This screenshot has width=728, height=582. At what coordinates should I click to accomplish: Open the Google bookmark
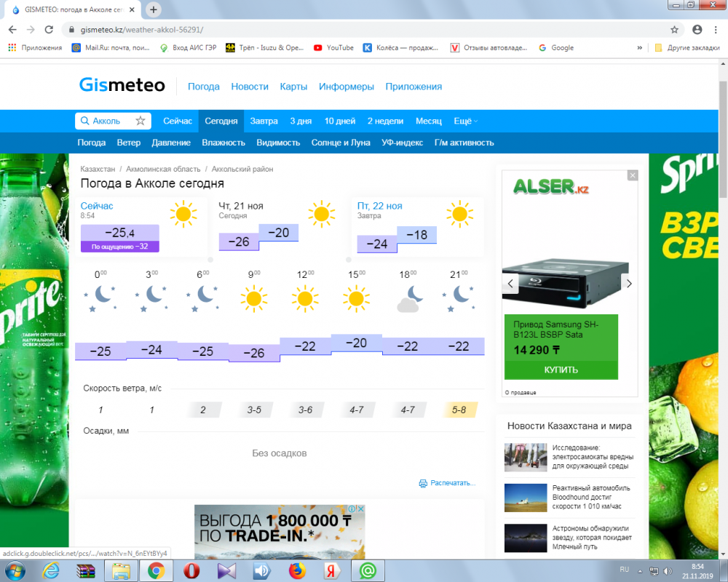click(556, 48)
